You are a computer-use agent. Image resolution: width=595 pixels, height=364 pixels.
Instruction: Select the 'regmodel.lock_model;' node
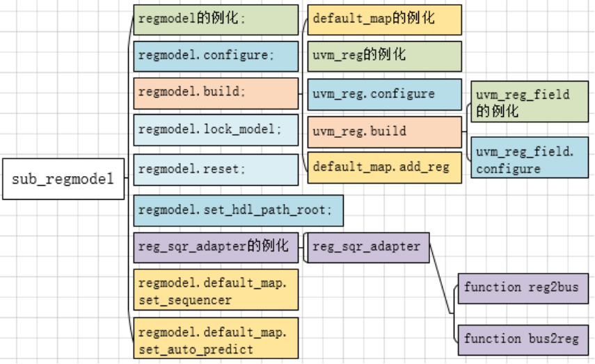tap(216, 130)
